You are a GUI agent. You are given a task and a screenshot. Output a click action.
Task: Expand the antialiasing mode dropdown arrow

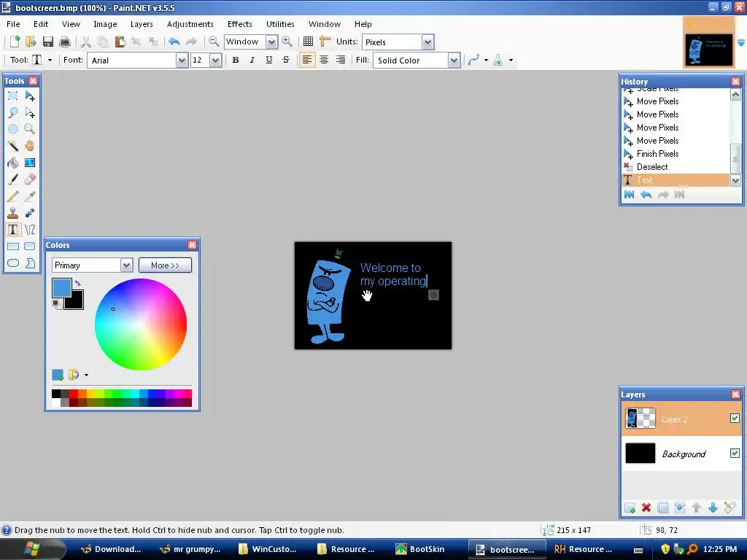[x=486, y=60]
